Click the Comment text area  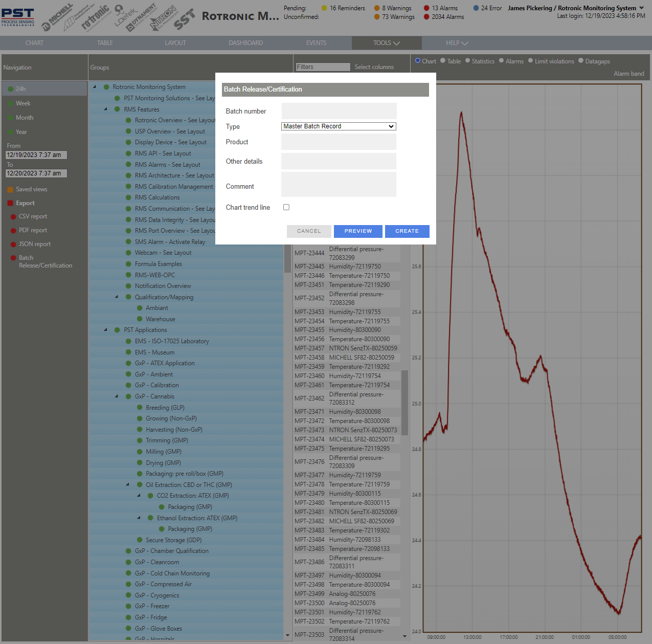(x=339, y=185)
